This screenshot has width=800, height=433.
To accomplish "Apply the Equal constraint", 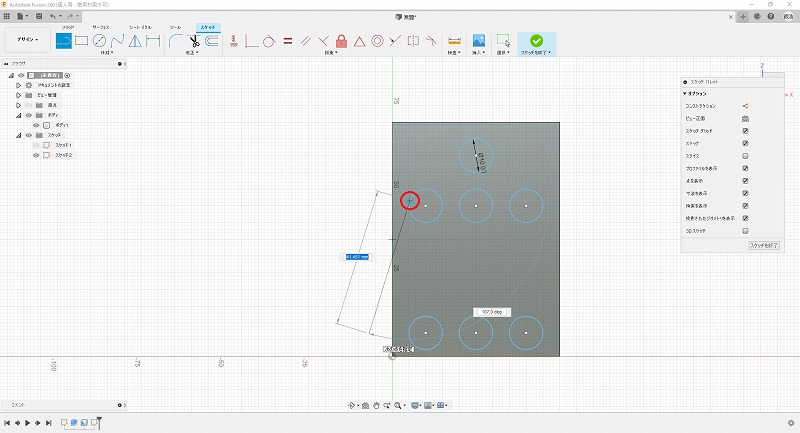I will [x=287, y=41].
